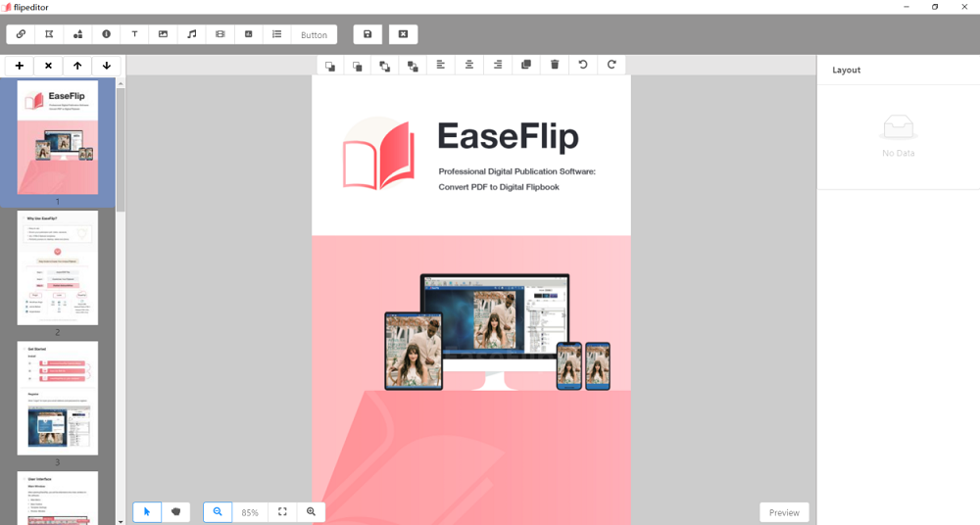Redo the last action
Image resolution: width=980 pixels, height=525 pixels.
pos(612,65)
